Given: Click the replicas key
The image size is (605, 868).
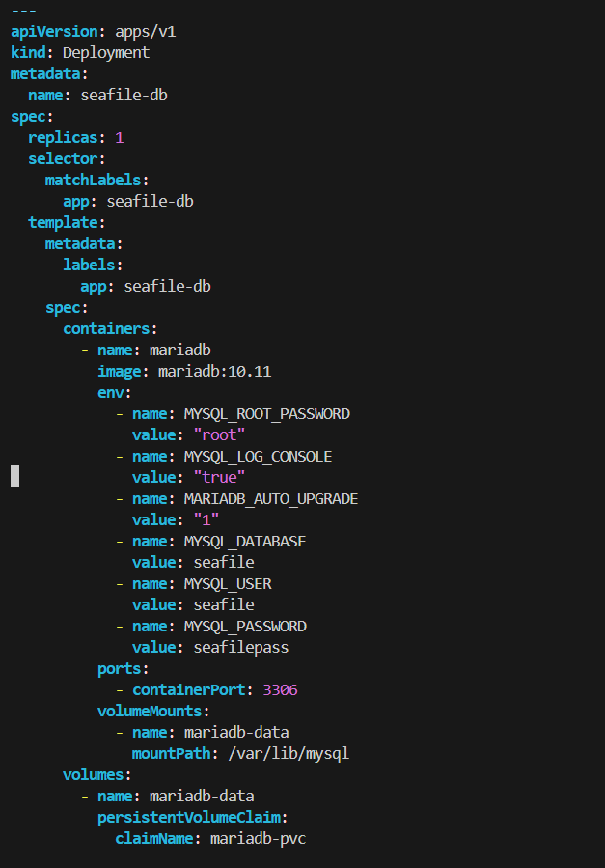Looking at the screenshot, I should click(63, 138).
